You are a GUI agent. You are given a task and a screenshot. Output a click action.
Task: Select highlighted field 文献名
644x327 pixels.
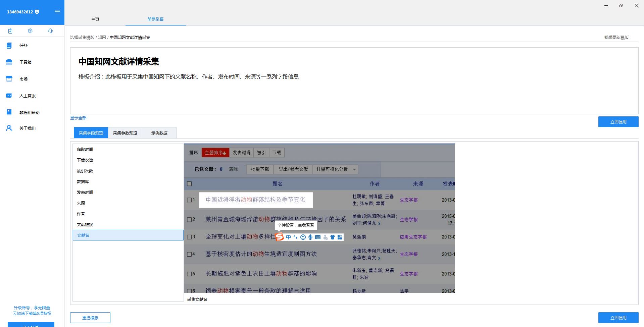(128, 235)
